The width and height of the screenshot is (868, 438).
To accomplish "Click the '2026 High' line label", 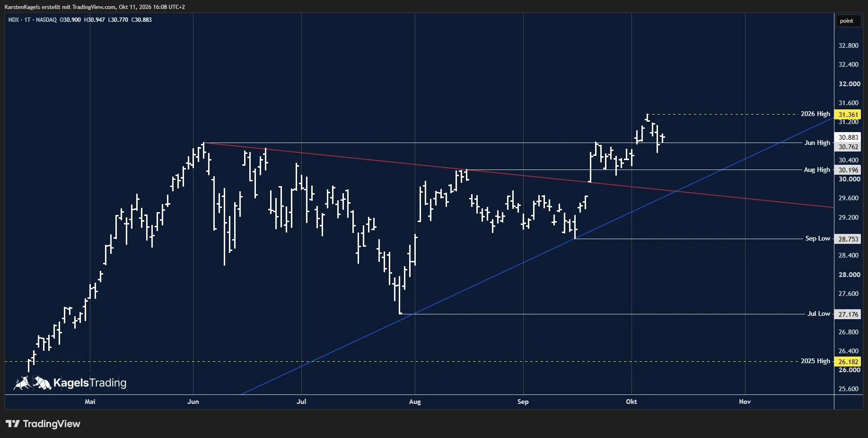I will click(815, 114).
